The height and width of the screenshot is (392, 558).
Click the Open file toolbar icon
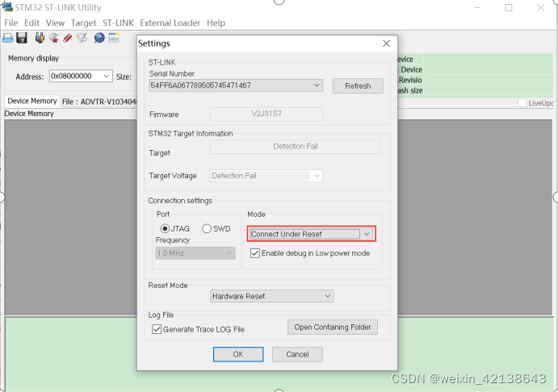tap(8, 38)
